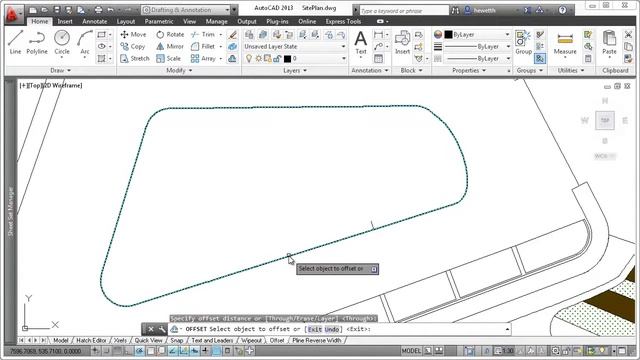Viewport: 640px width, 360px height.
Task: Switch to the Annotate ribbon tab
Action: click(95, 21)
